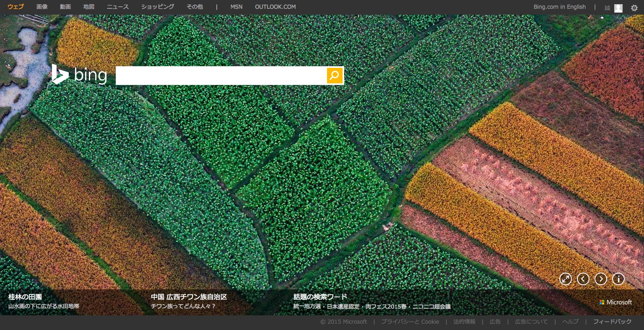Open the その他 menu

click(195, 7)
